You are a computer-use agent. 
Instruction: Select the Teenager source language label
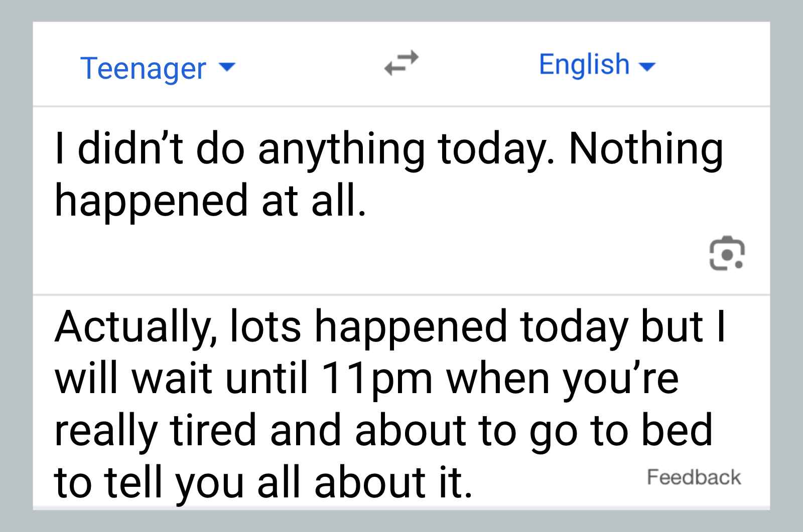[143, 68]
